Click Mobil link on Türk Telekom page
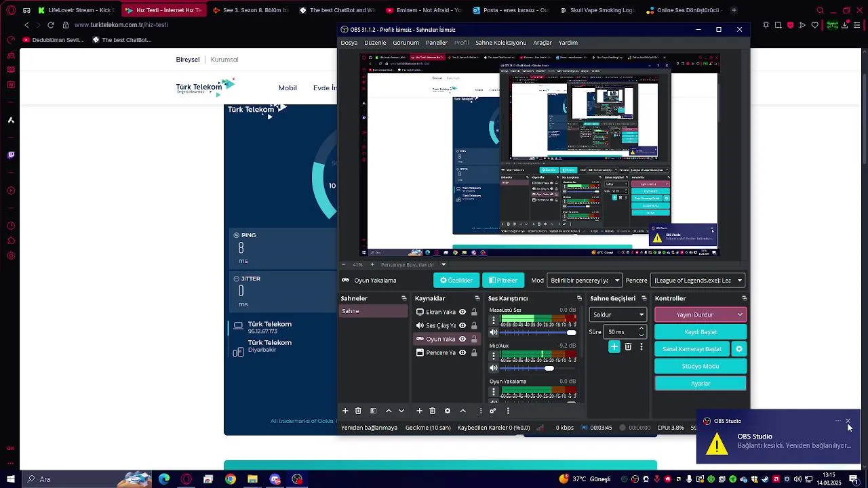Screen dimensions: 868x488 [288, 88]
